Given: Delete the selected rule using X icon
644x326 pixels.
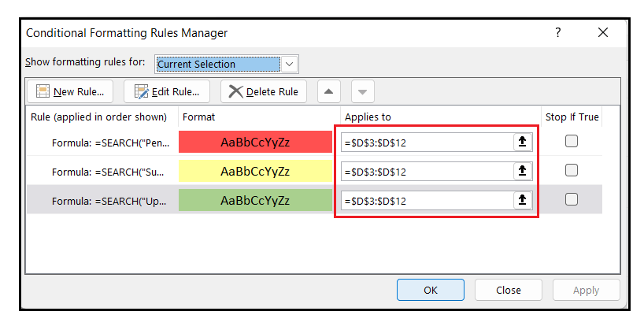Looking at the screenshot, I should point(264,91).
